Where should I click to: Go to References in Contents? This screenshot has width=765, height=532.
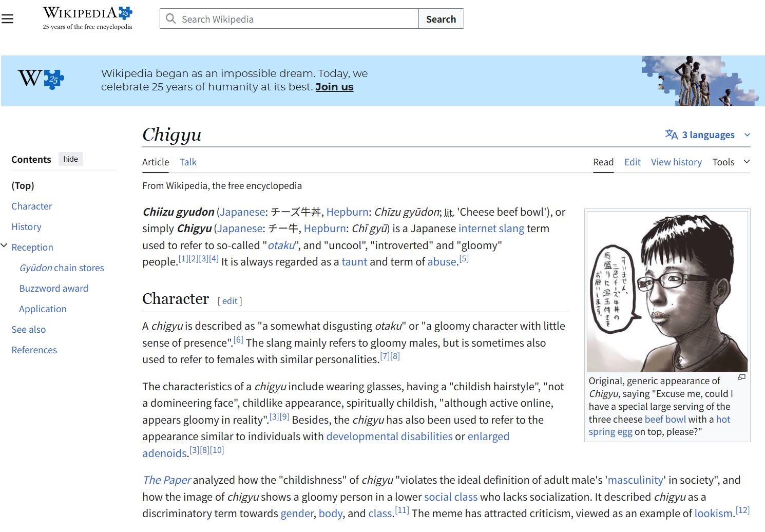pyautogui.click(x=34, y=350)
